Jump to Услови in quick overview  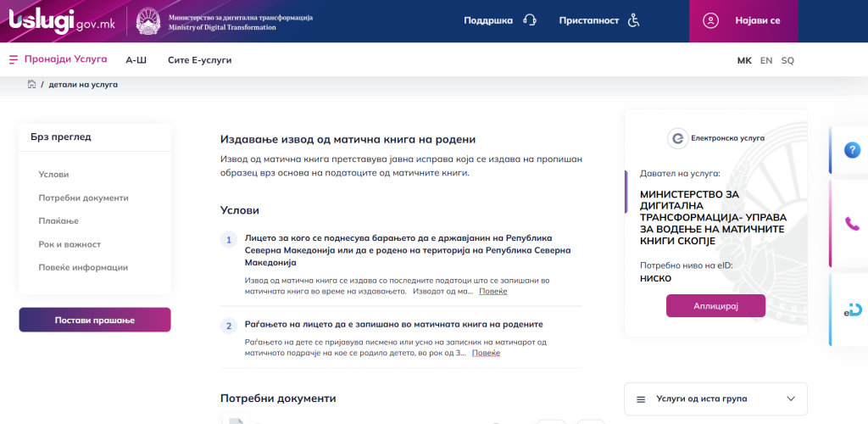53,175
